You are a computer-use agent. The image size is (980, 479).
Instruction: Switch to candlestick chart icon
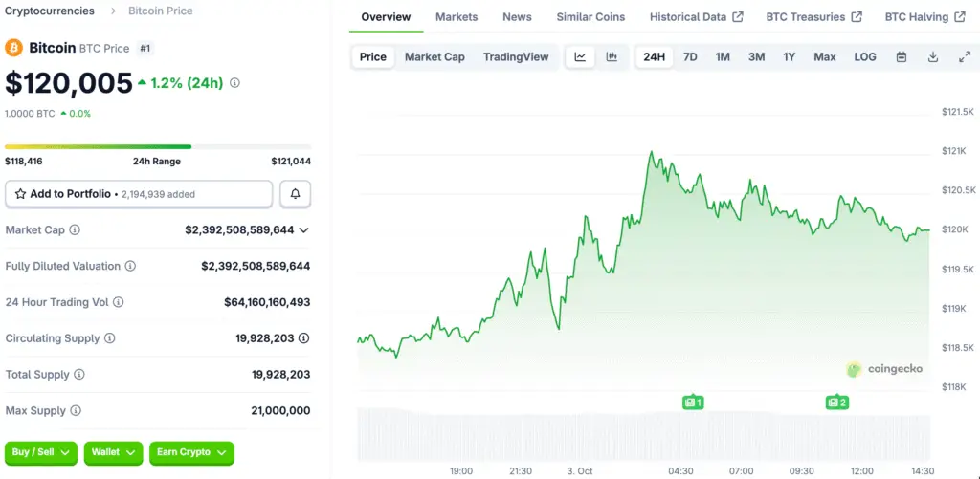612,57
